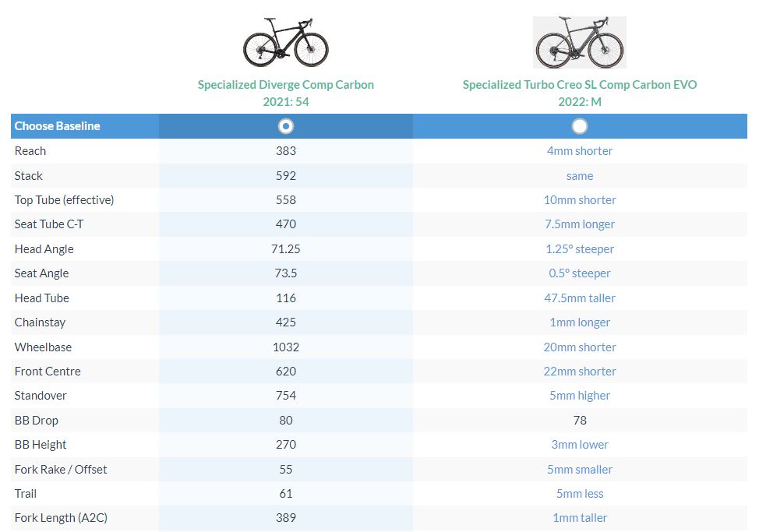Select Diverge Comp Carbon as baseline
This screenshot has width=759, height=532.
pos(286,126)
